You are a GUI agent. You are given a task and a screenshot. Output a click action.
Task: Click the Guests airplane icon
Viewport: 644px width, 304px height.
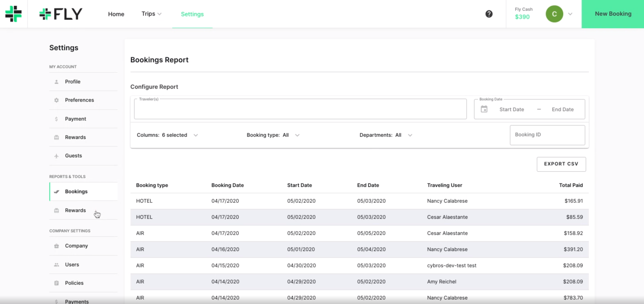pos(56,156)
